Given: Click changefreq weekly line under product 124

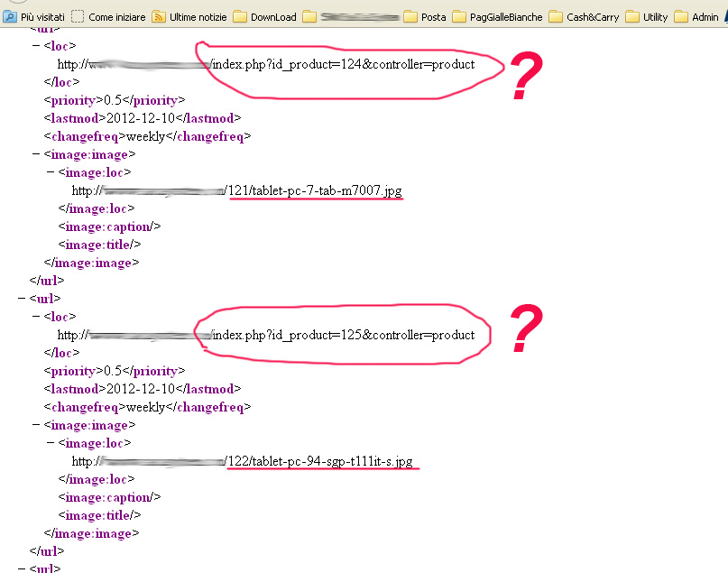Looking at the screenshot, I should tap(147, 136).
